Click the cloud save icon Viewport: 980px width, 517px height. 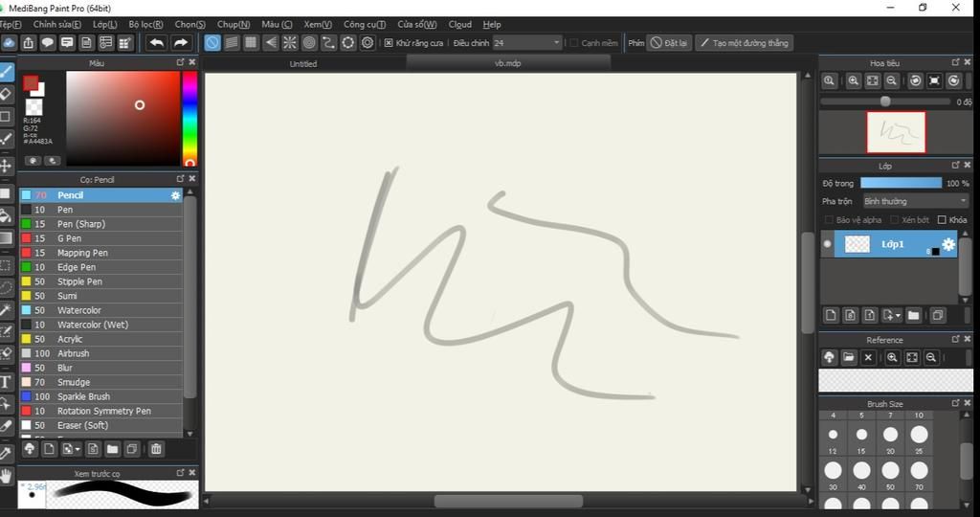(x=8, y=42)
